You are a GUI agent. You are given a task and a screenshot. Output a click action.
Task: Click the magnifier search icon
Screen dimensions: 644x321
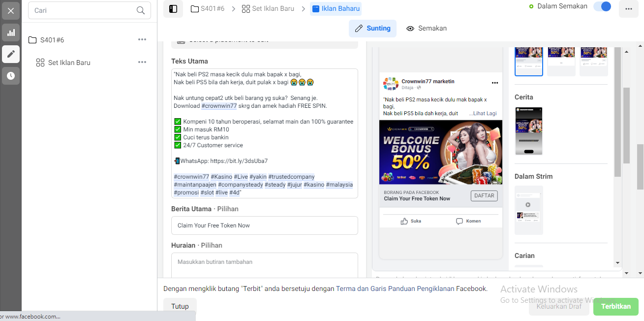click(x=141, y=10)
